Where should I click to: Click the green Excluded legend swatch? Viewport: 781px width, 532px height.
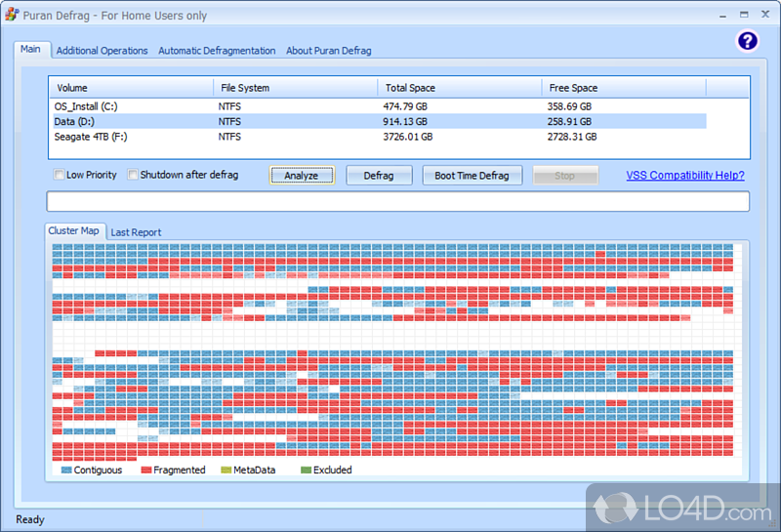click(x=305, y=471)
